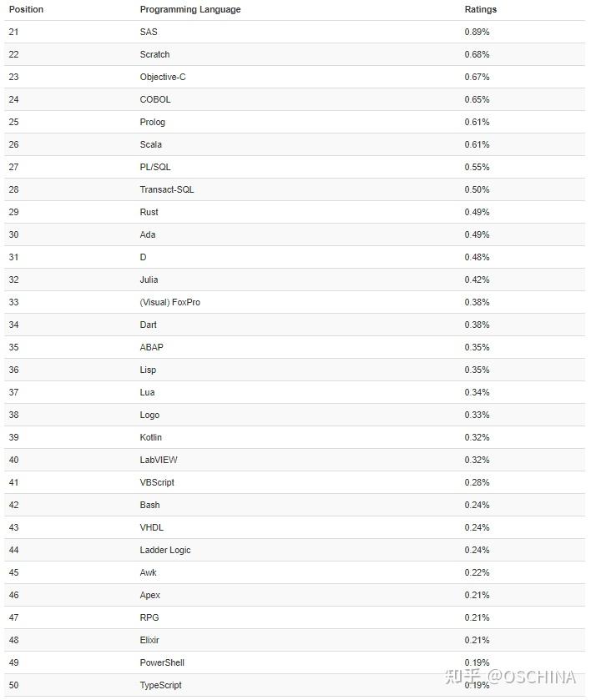Select the Transact-SQL language entry
Image resolution: width=591 pixels, height=700 pixels.
coord(167,189)
